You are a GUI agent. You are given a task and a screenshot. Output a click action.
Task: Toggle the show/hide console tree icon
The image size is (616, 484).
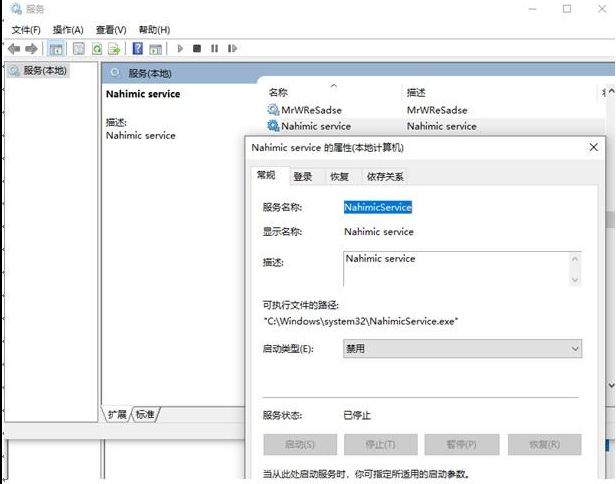coord(55,49)
